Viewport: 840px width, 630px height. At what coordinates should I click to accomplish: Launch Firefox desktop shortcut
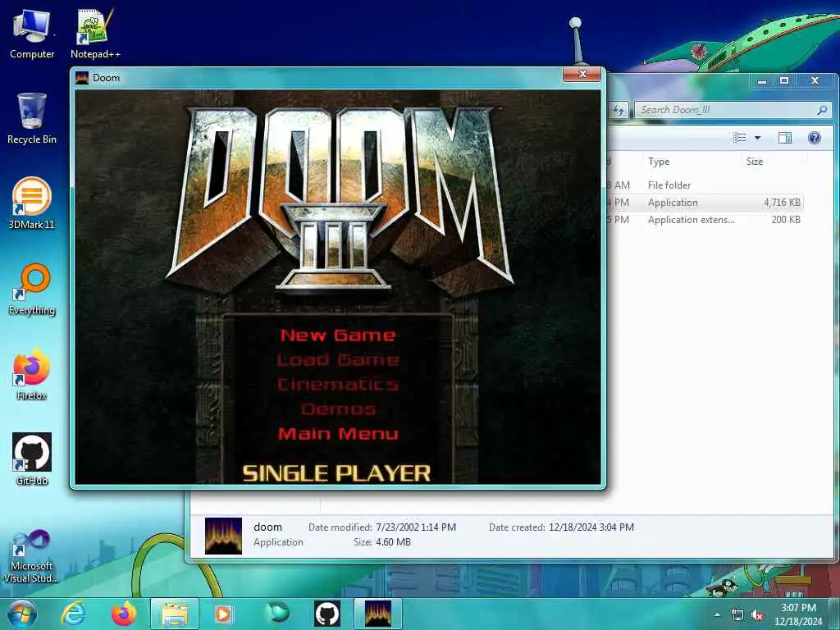(x=32, y=374)
